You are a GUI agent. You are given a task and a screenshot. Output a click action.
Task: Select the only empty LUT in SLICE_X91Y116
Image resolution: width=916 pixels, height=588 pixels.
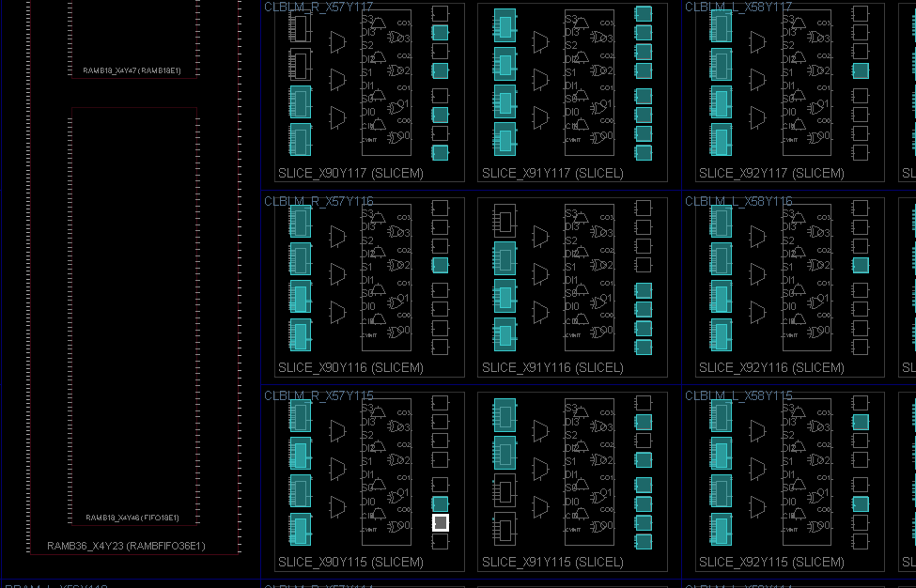click(505, 222)
